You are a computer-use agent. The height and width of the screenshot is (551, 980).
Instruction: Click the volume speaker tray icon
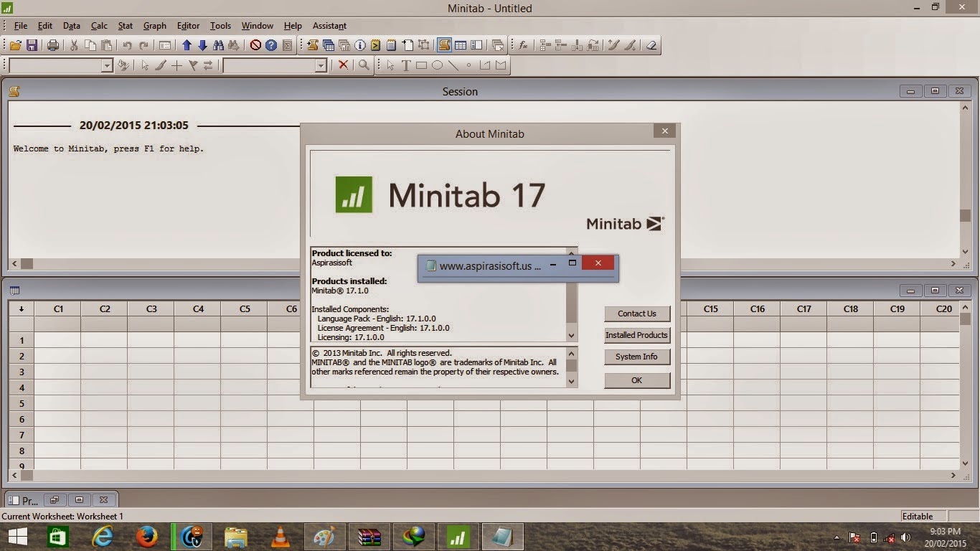click(906, 537)
